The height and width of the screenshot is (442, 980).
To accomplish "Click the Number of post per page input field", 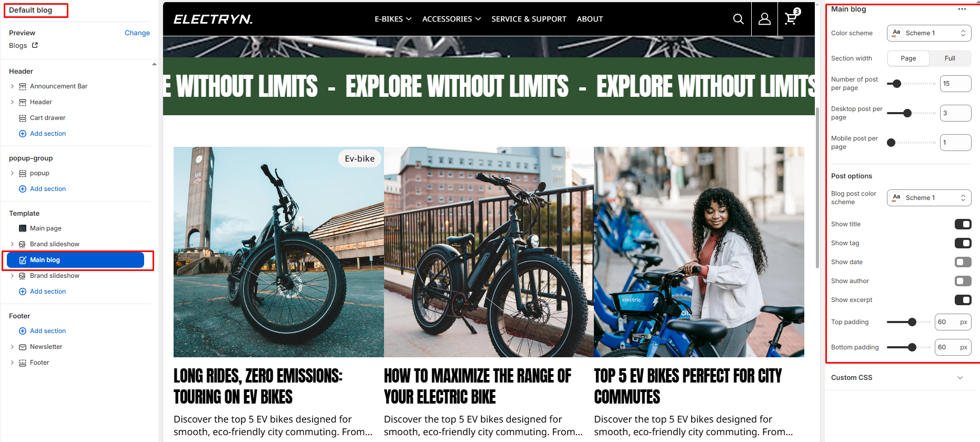I will point(955,84).
